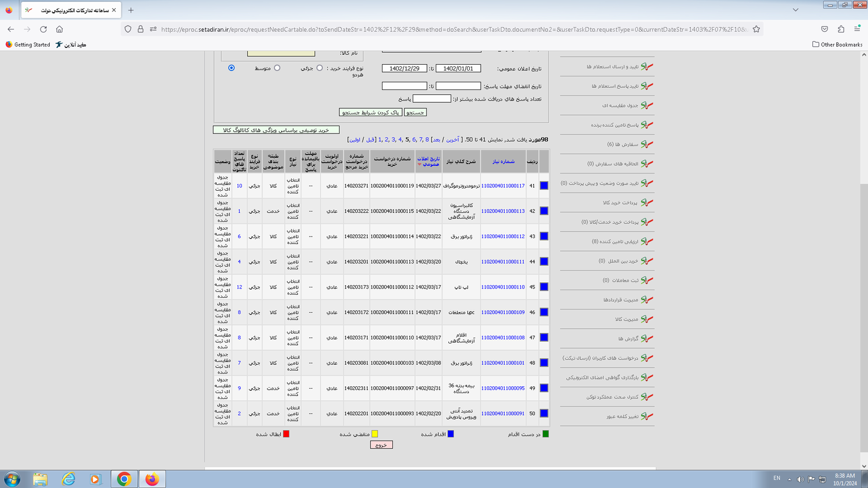Open the list all tabs dropdown arrow
This screenshot has height=488, width=868.
coord(796,10)
